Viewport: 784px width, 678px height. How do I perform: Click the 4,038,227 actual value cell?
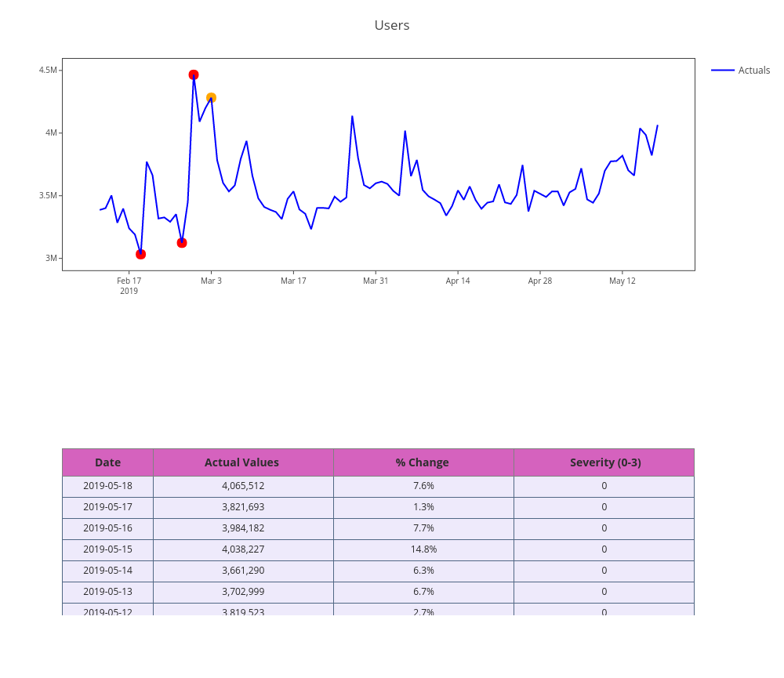click(x=243, y=549)
